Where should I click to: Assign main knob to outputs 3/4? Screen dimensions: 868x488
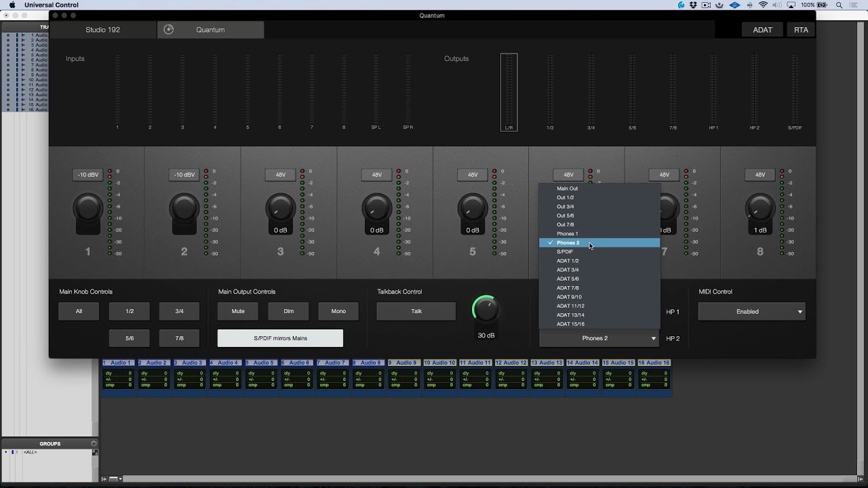[x=180, y=312]
